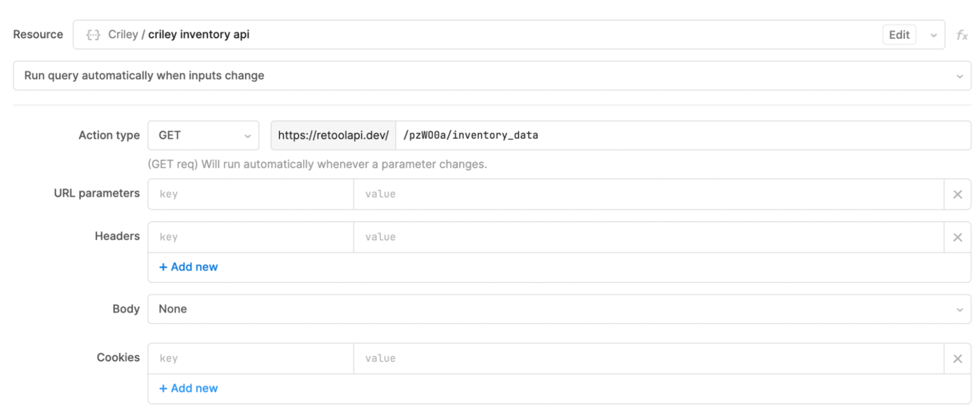The width and height of the screenshot is (980, 410).
Task: Click the Cookies value input
Action: [648, 359]
